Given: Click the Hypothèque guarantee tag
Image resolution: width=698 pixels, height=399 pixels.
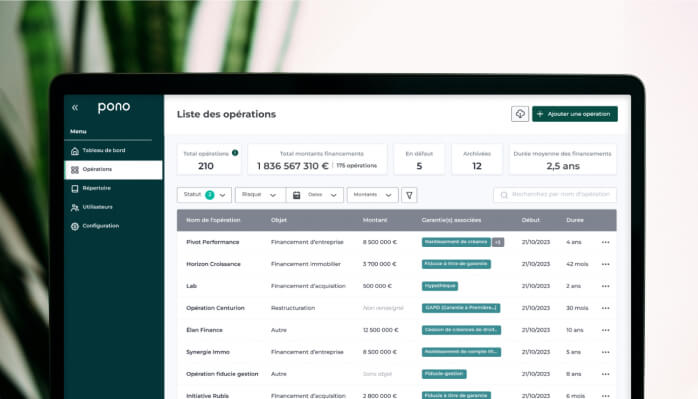Looking at the screenshot, I should pos(440,286).
